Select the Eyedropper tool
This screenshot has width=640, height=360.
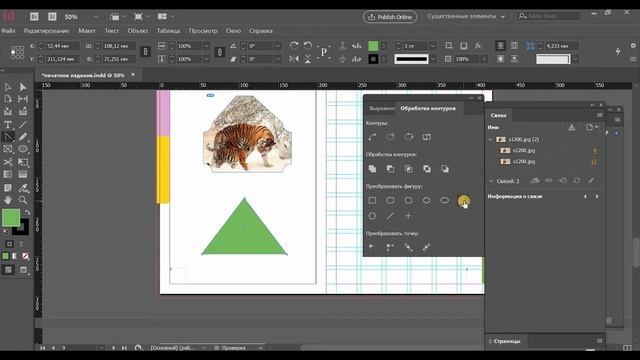coord(23,188)
